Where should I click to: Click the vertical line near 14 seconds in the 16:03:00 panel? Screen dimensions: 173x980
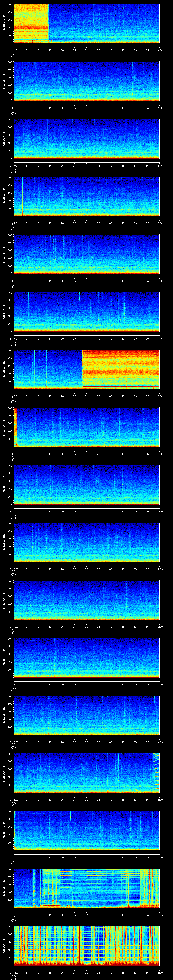click(47, 131)
